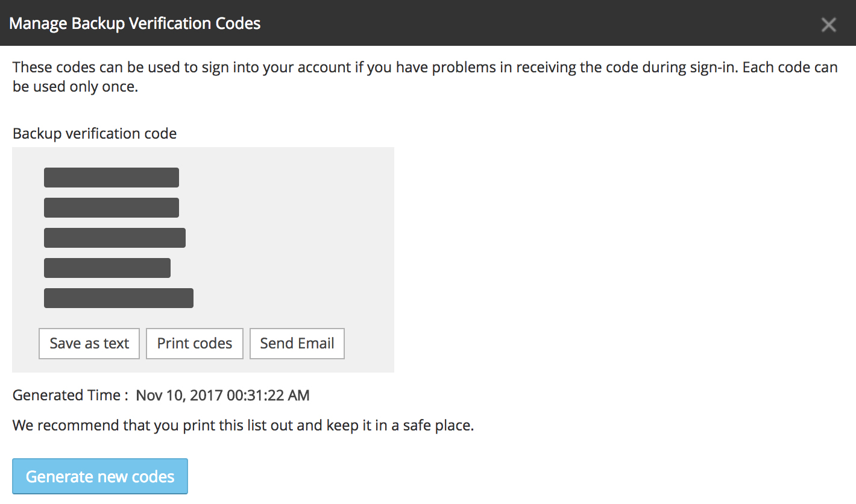The image size is (856, 504).
Task: Click the Generated Time label
Action: [70, 395]
